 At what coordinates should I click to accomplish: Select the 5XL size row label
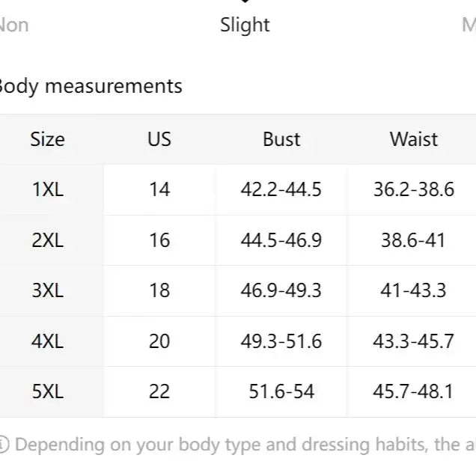point(48,391)
